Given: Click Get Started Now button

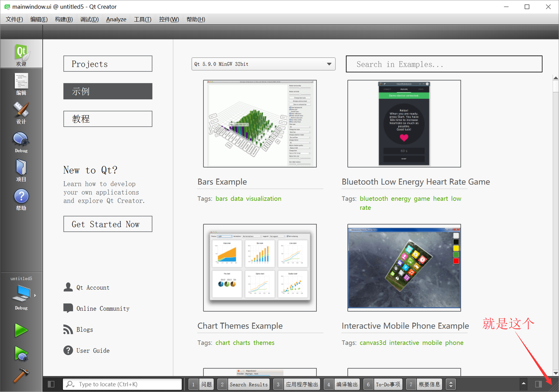Looking at the screenshot, I should click(x=108, y=224).
